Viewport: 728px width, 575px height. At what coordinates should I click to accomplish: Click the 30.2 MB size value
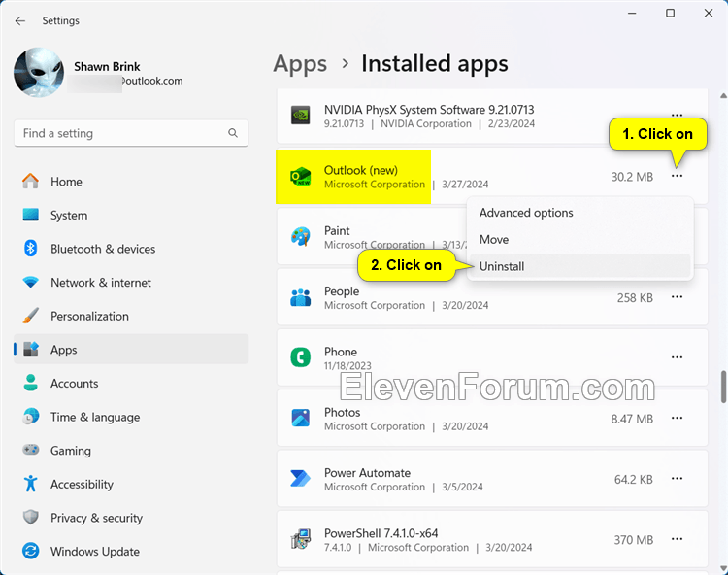coord(632,177)
